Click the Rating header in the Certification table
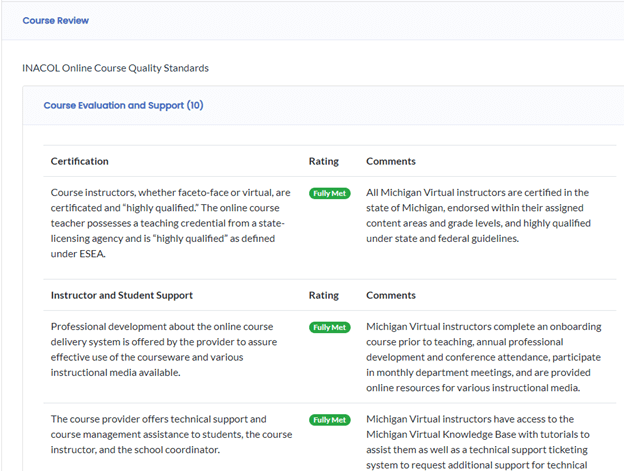 tap(323, 161)
